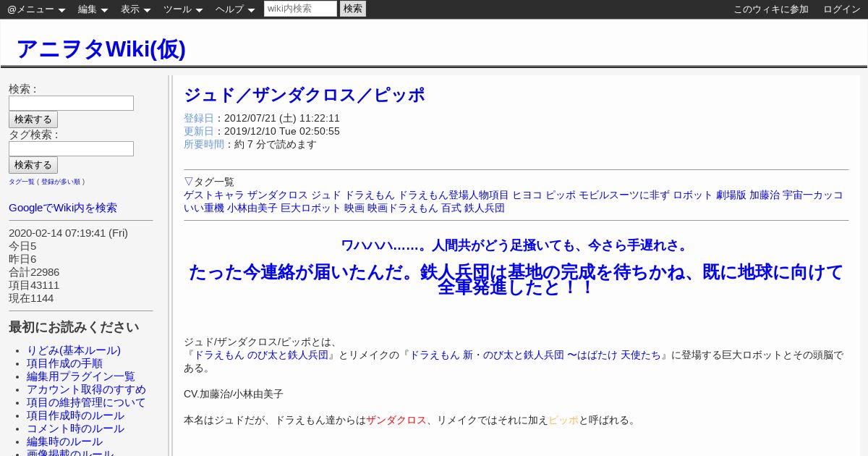Click the ヒヨコ tag

coord(527,195)
